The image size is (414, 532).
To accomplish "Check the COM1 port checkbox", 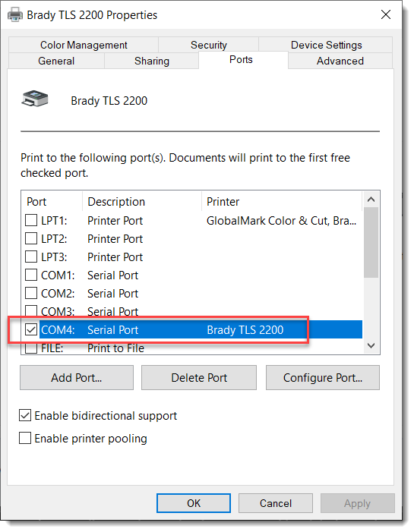I will coord(31,275).
